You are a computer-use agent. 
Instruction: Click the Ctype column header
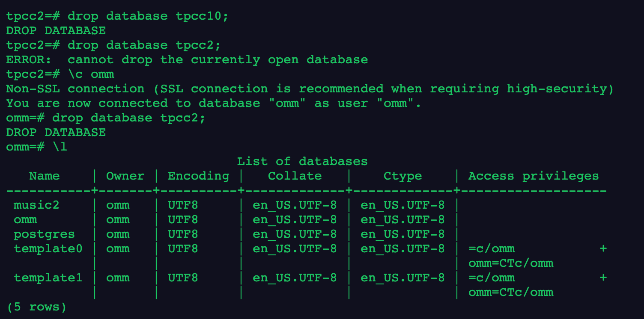coord(402,176)
